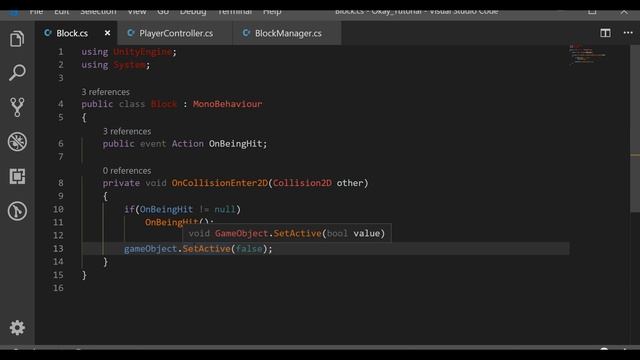Switch to the BlockManager.cs tab

287,33
